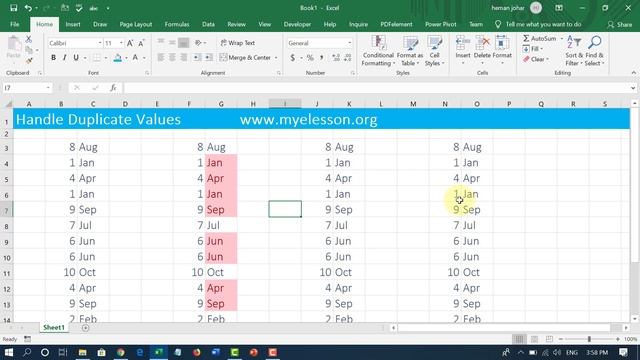640x360 pixels.
Task: Align text to the right
Action: (184, 58)
